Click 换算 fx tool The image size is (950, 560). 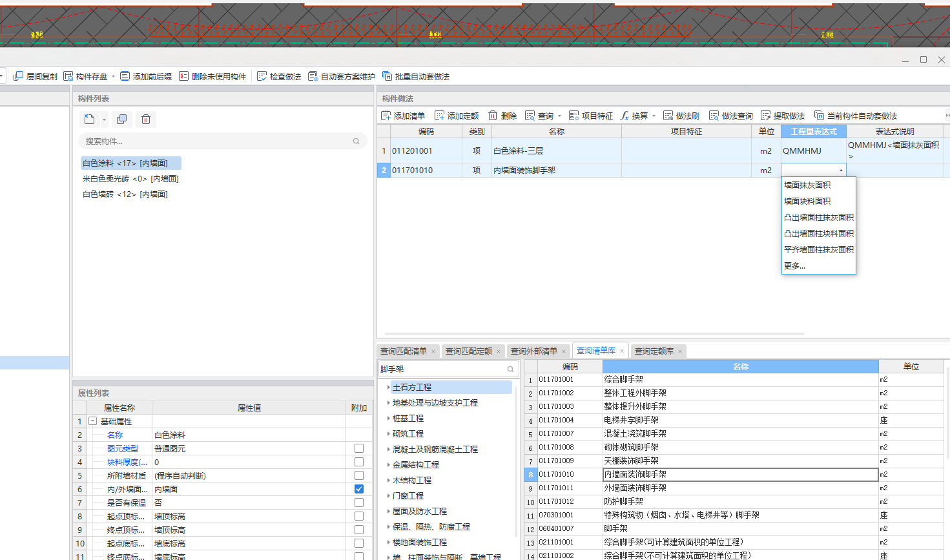[634, 116]
